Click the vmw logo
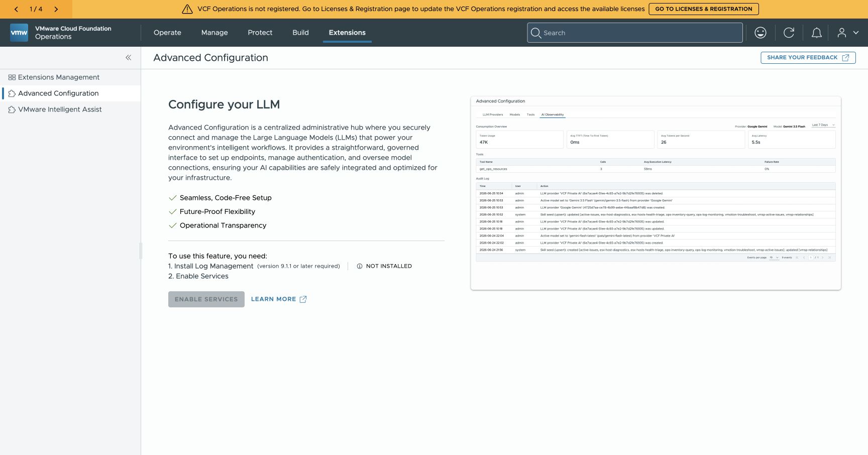 pos(19,33)
